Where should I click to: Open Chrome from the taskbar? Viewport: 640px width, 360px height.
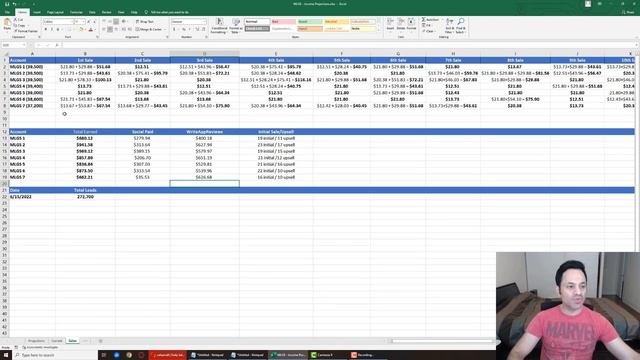coord(129,355)
